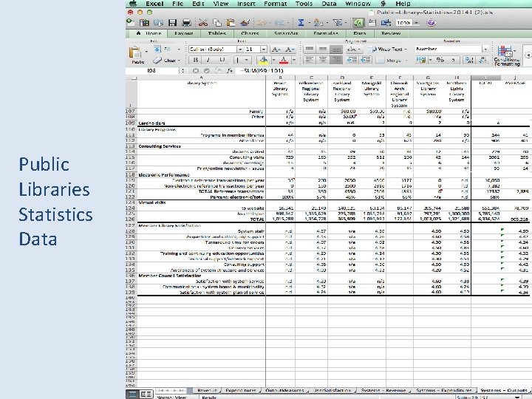
Task: Toggle Italic formatting
Action: pos(208,60)
